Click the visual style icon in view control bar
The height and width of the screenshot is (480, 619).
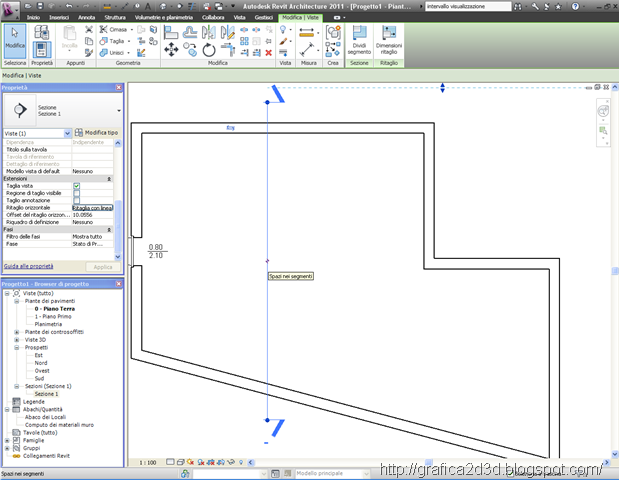click(181, 462)
